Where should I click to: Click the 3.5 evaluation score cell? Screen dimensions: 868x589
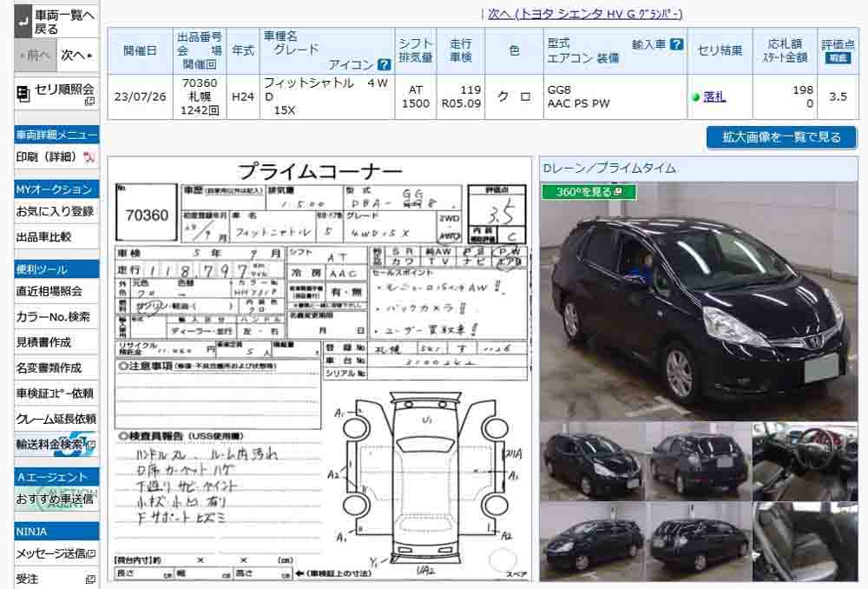(838, 97)
